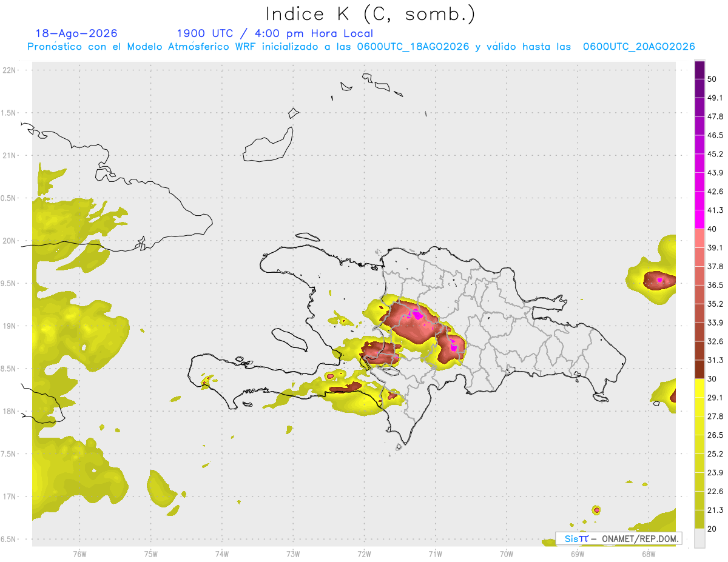Viewport: 728px width, 562px height.
Task: Click the "Indice K (C, somb.)" title
Action: click(x=370, y=14)
